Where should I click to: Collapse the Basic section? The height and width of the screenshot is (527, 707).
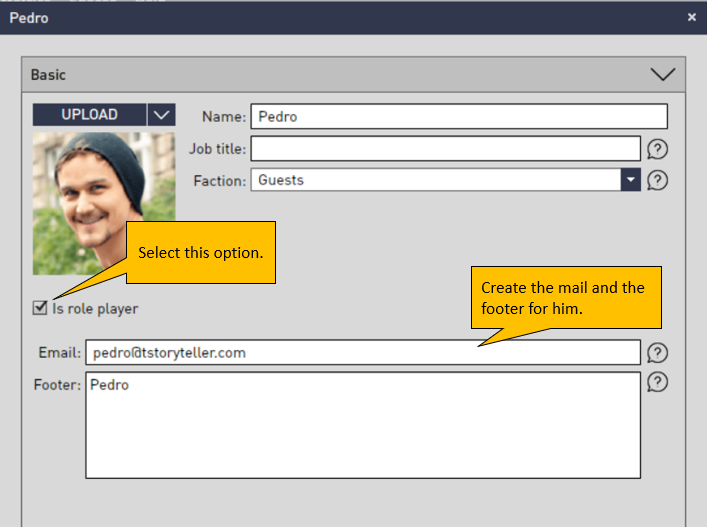(x=662, y=74)
